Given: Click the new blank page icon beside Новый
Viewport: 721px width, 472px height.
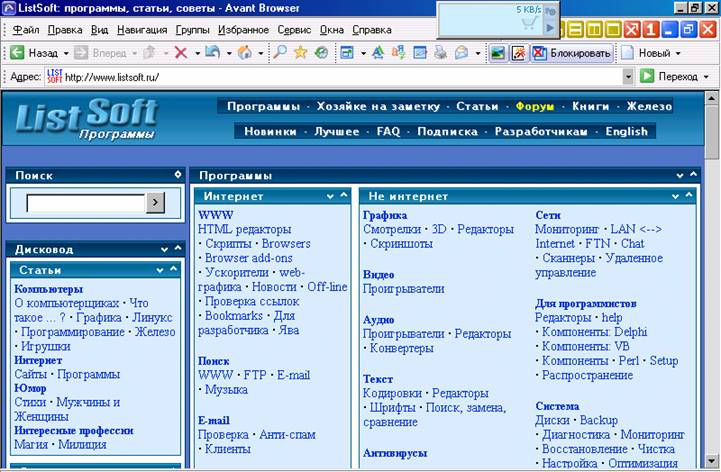Looking at the screenshot, I should (627, 53).
